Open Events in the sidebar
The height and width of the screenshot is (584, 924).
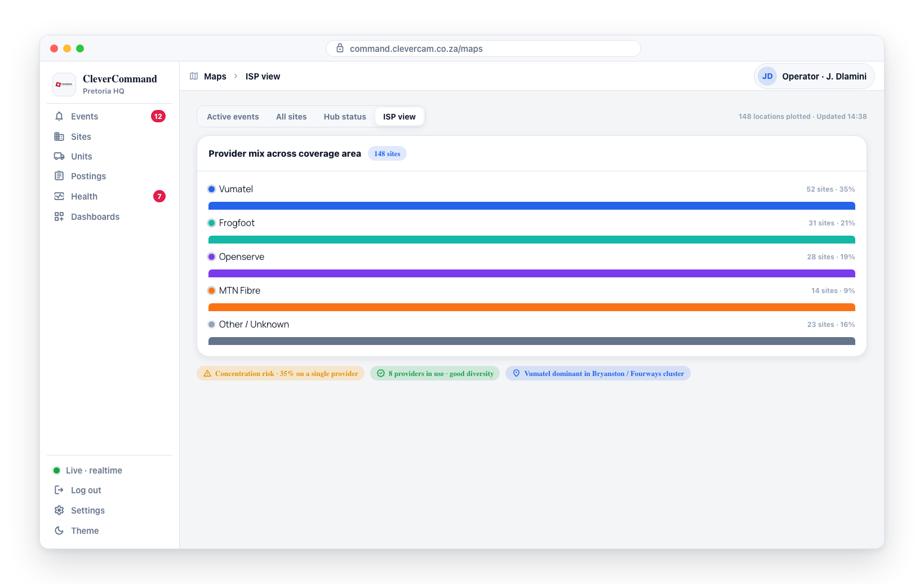(x=110, y=116)
